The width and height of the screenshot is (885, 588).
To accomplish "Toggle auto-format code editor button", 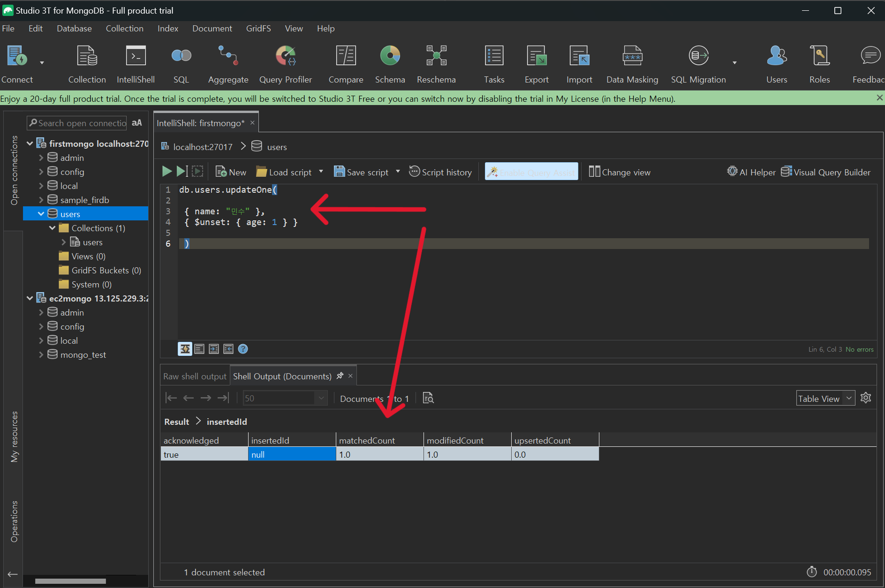I will tap(185, 349).
